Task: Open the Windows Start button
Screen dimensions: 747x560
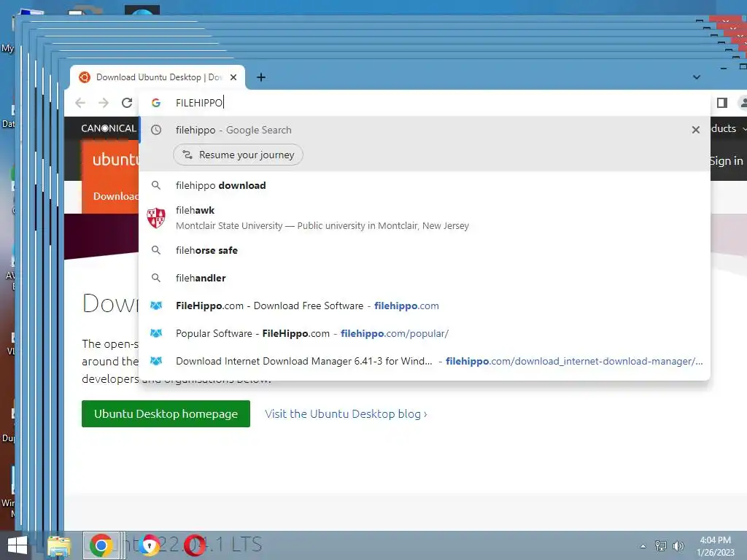Action: pos(18,545)
